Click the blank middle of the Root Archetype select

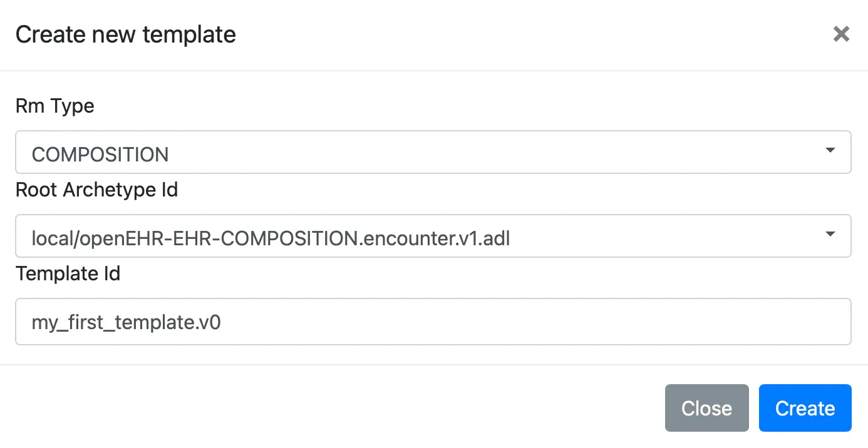coord(658,236)
